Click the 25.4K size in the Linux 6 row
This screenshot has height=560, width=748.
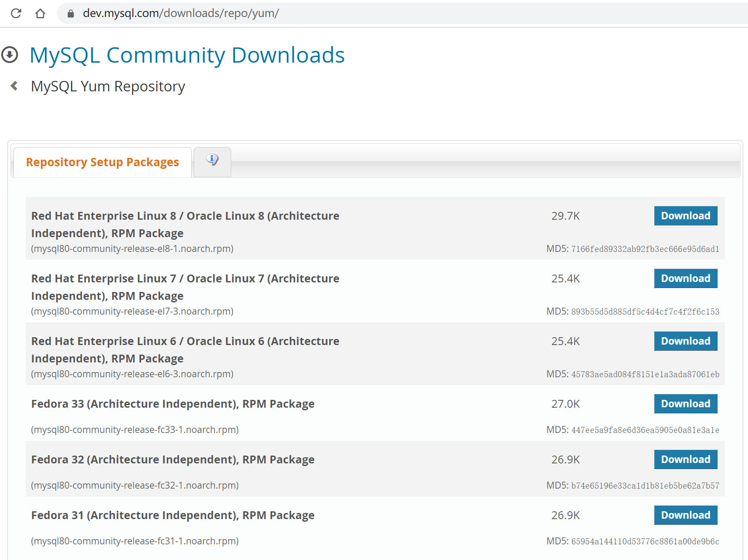566,341
